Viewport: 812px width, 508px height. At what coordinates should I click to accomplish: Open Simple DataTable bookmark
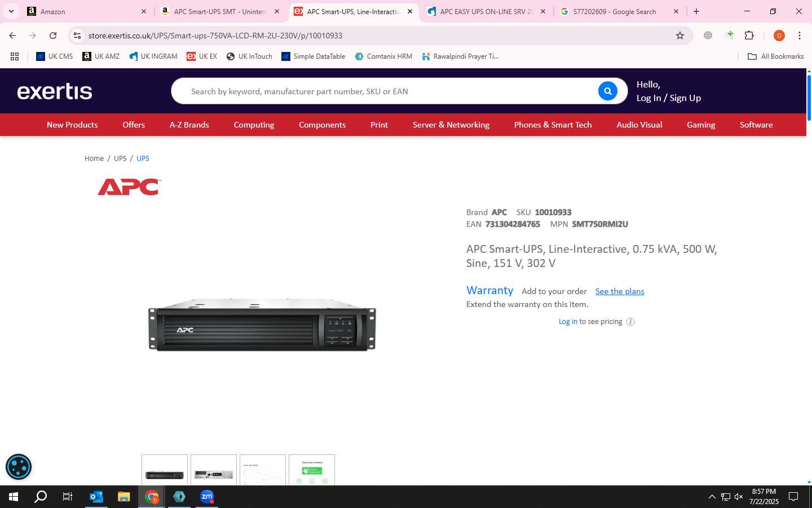pos(314,56)
